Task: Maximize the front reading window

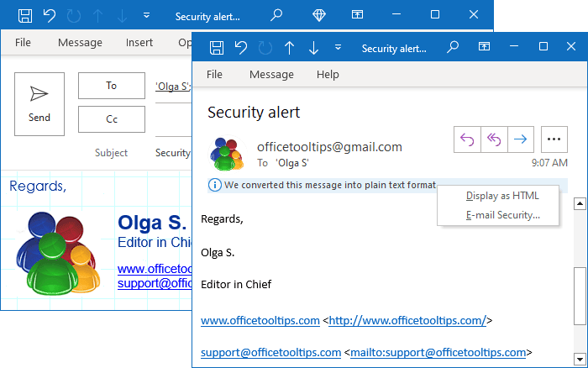Action: tap(543, 46)
